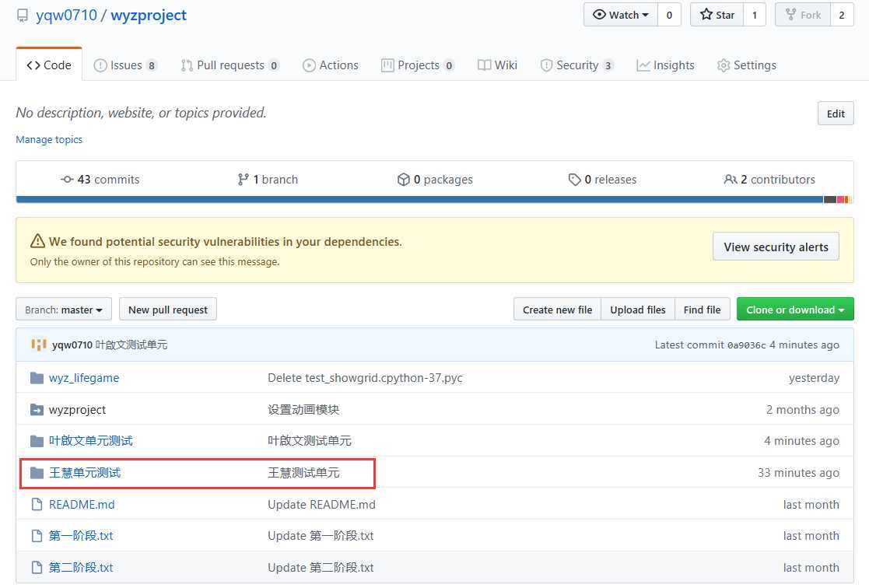Open the Delete test_showgrid.cpython-37.pyc commit
869x588 pixels.
pos(365,378)
